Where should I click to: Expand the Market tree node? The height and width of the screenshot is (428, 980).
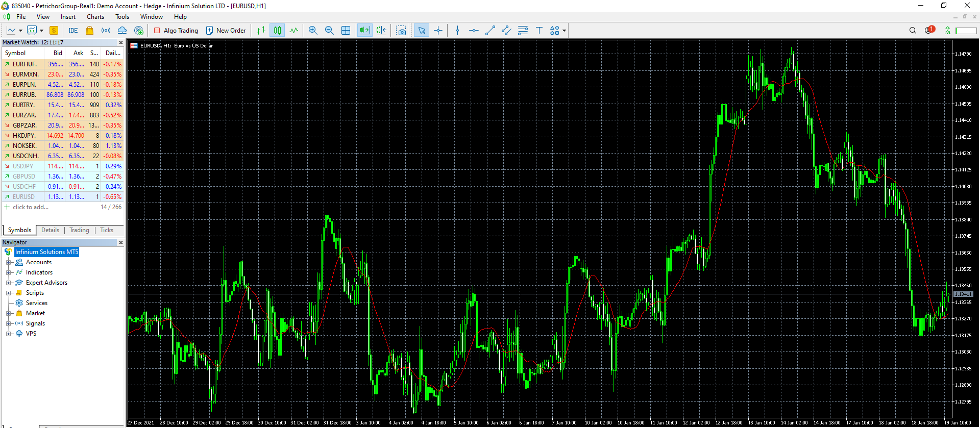point(8,313)
